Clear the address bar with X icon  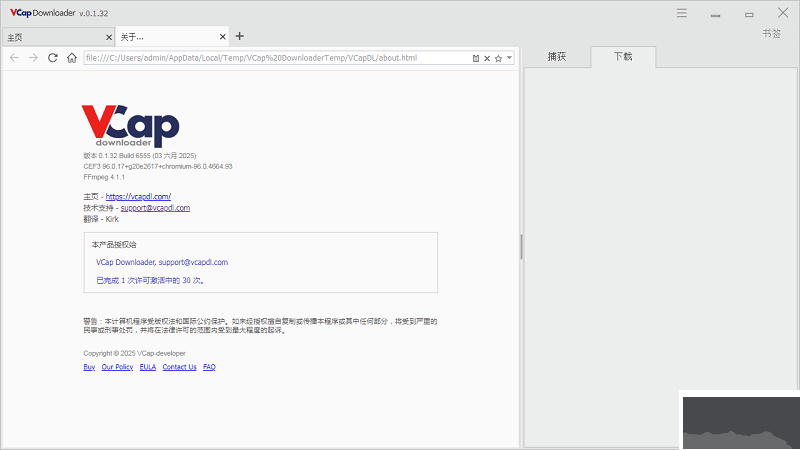487,58
